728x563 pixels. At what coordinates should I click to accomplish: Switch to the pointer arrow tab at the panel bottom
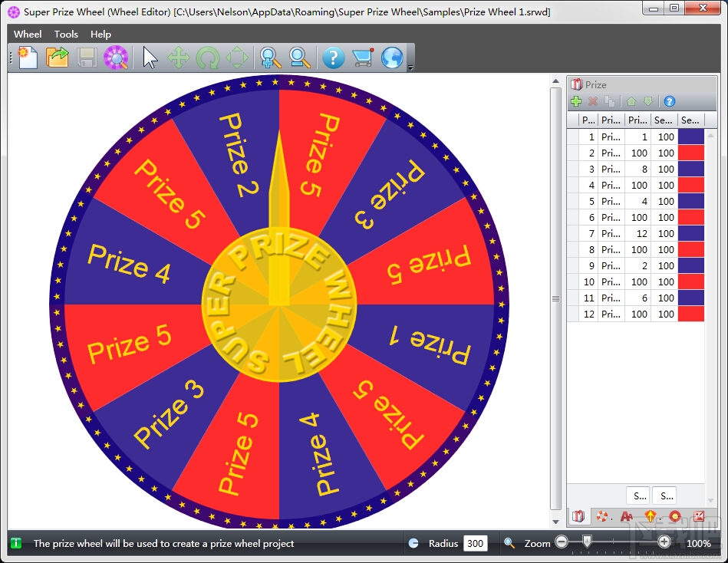[651, 516]
